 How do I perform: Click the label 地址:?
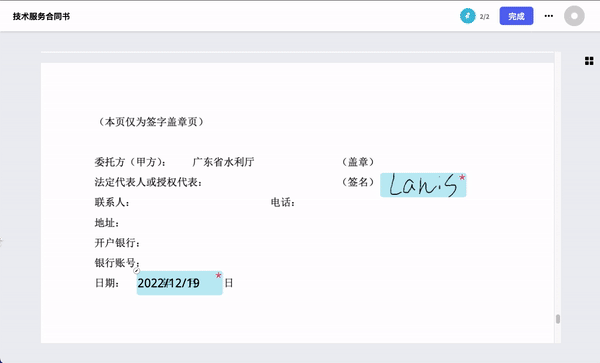[107, 223]
